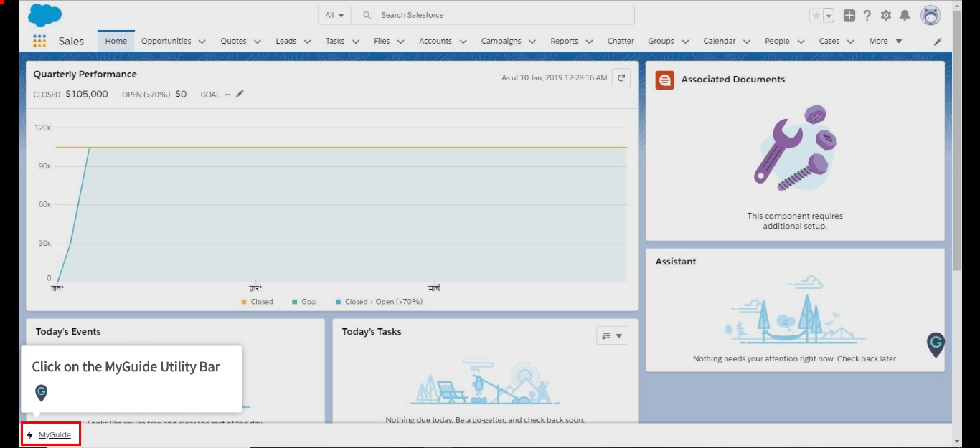Click the Sales app name

click(71, 42)
